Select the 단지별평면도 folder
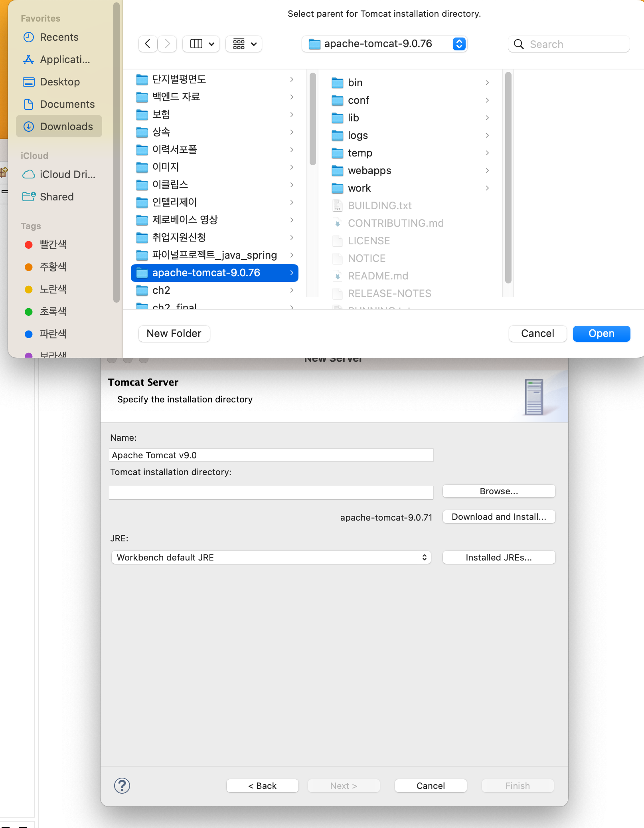644x828 pixels. point(215,79)
